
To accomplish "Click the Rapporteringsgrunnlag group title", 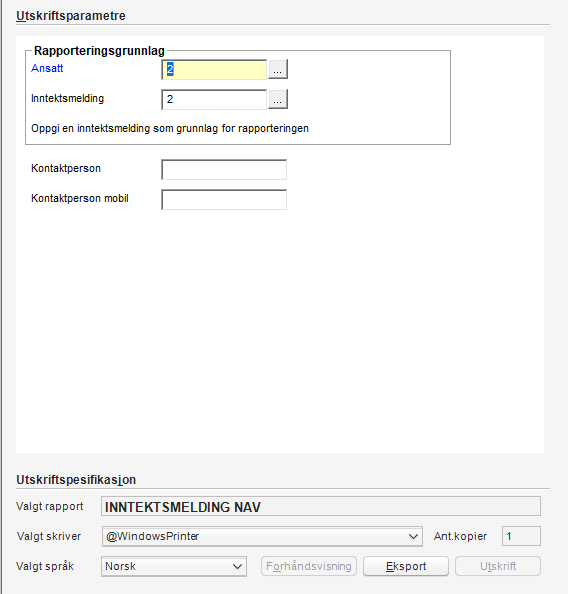I will point(99,51).
